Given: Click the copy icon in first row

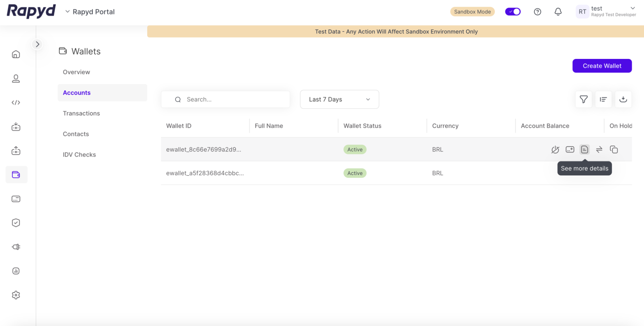Looking at the screenshot, I should [614, 150].
